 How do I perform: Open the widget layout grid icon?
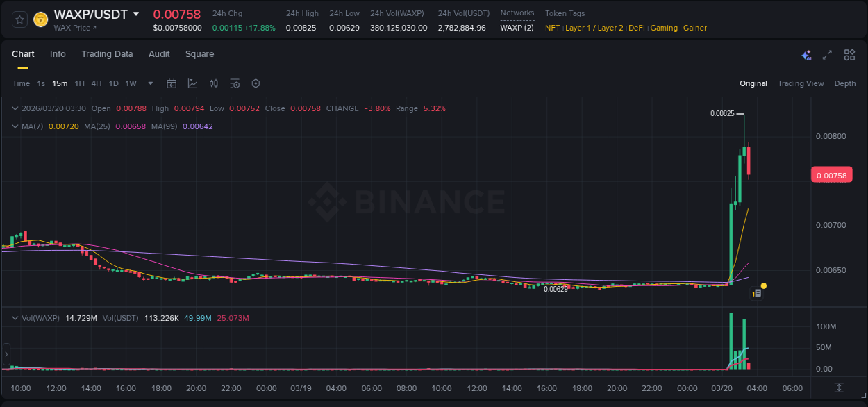coord(849,54)
